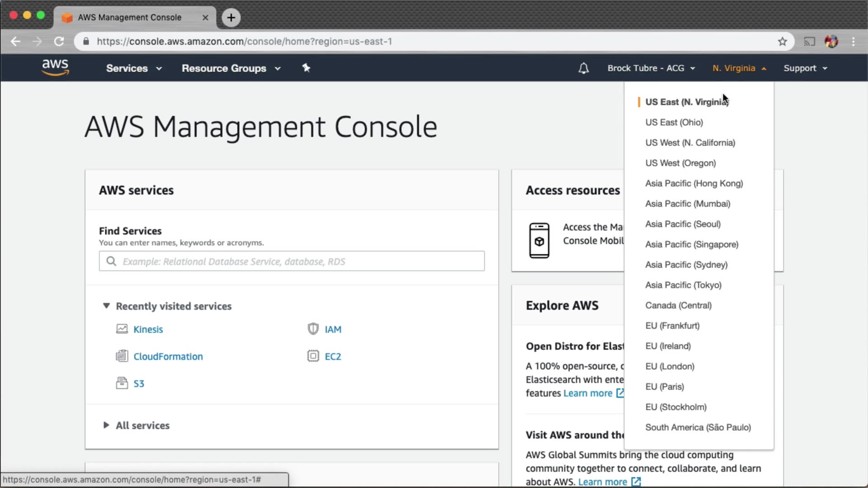Select EU (Frankfurt) region
This screenshot has height=488, width=868.
672,326
